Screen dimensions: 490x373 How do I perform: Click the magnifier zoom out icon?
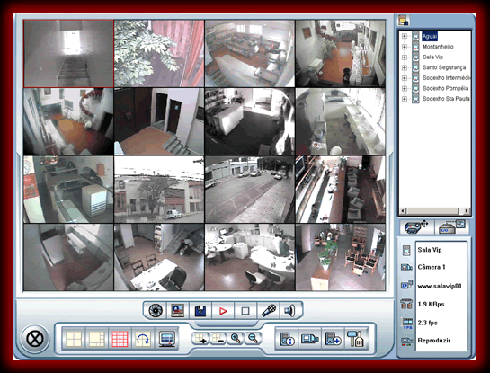(x=253, y=338)
